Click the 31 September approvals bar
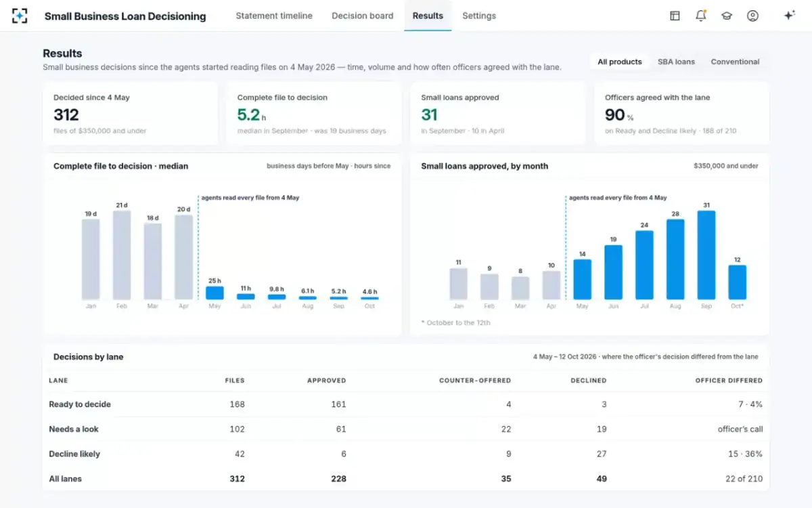Screen dimensions: 812x508 point(706,255)
